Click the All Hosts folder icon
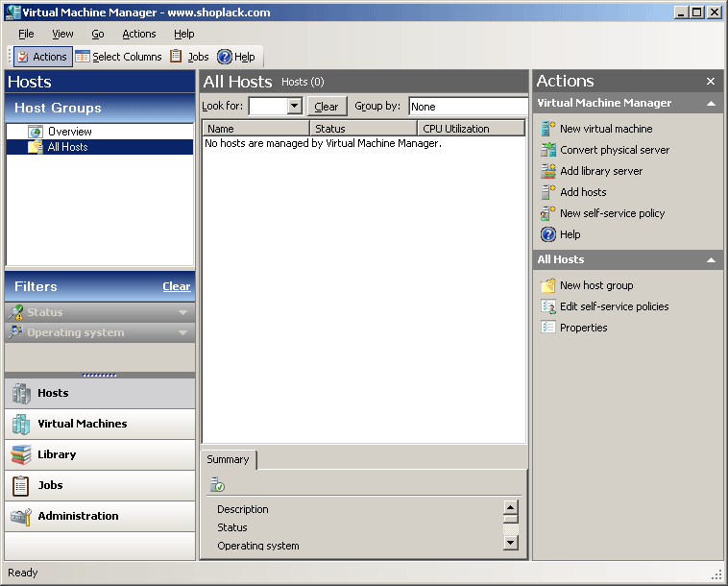 click(x=36, y=147)
